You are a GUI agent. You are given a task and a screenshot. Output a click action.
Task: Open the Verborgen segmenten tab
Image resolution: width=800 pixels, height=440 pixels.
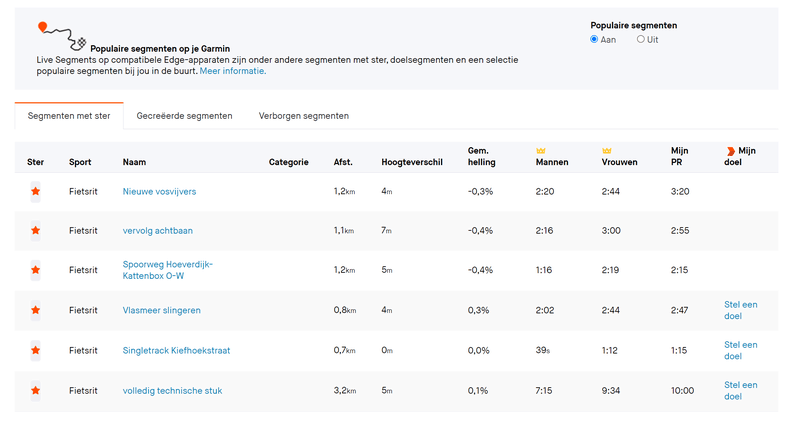304,116
